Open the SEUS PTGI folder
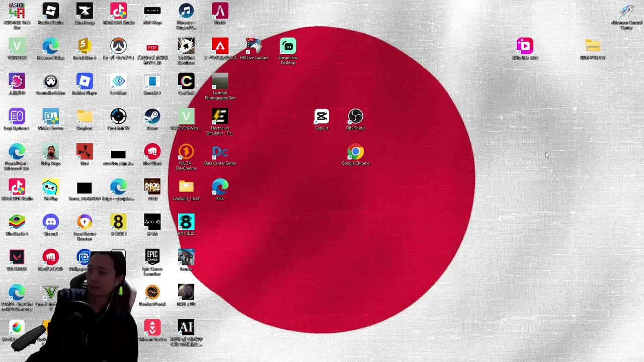Viewport: 644px width, 362px height. point(593,46)
